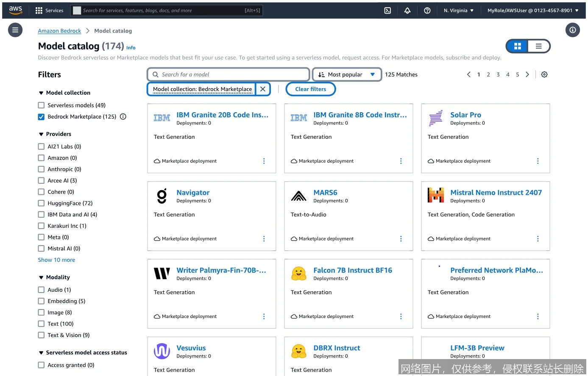Check the Image modality filter
The height and width of the screenshot is (376, 588).
click(41, 312)
